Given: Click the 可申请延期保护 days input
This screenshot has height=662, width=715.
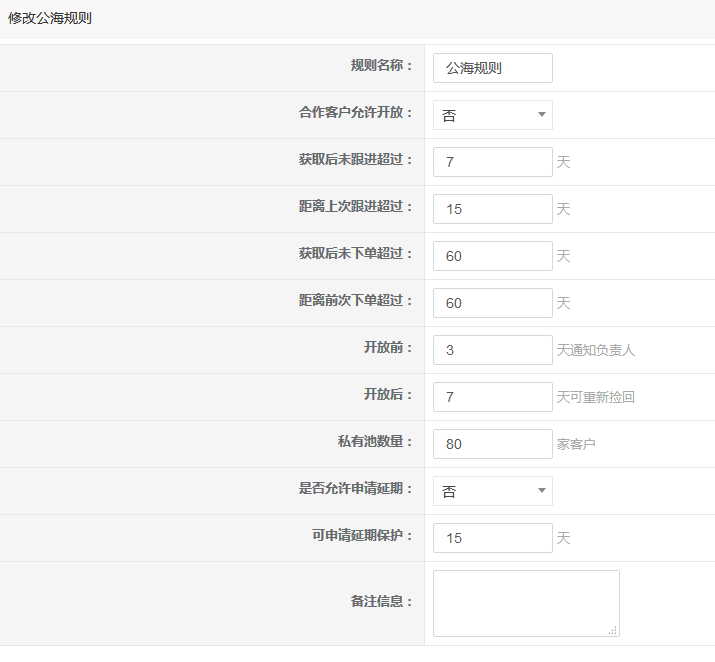Looking at the screenshot, I should tap(492, 538).
